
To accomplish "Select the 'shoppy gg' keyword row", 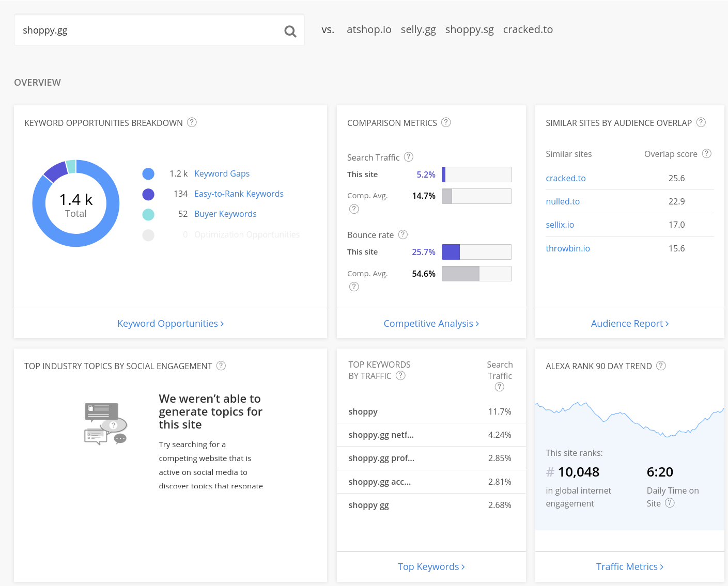I will tap(431, 505).
